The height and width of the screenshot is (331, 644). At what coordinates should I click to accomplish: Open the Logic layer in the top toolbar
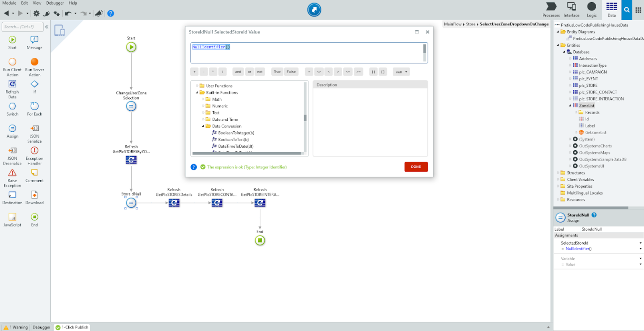click(592, 9)
